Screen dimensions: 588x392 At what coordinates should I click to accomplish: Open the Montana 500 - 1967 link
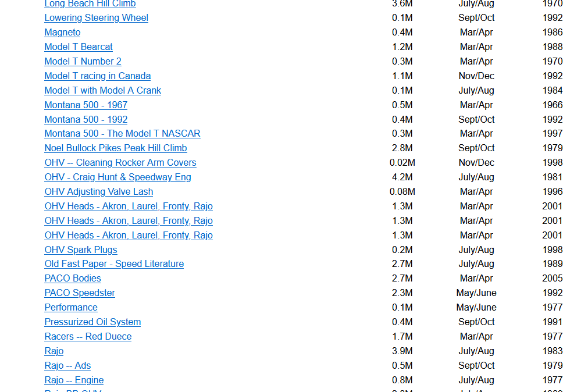(85, 105)
